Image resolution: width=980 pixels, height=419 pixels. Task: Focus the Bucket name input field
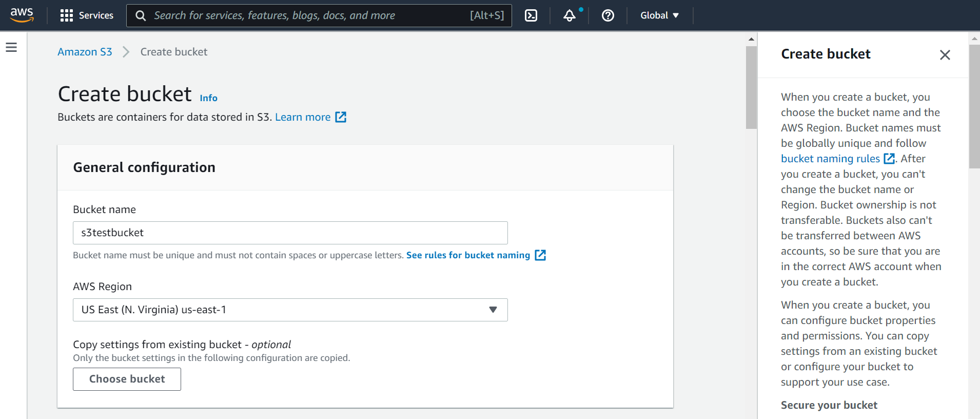click(290, 233)
